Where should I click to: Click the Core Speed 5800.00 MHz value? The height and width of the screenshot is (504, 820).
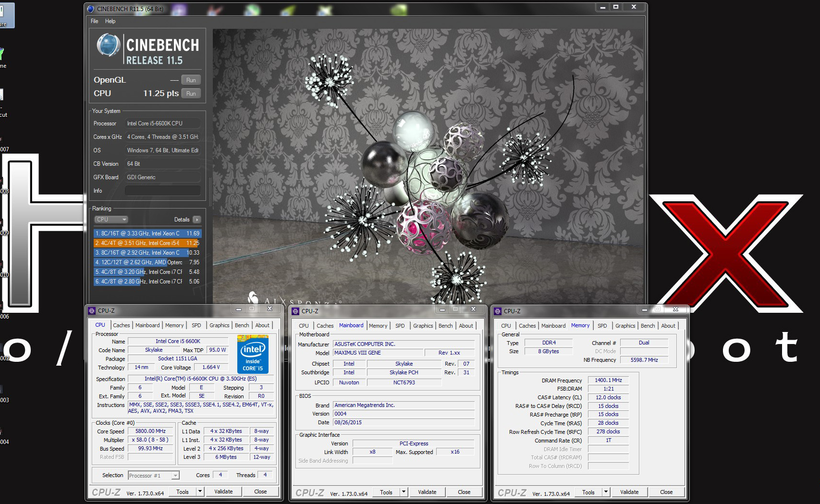pyautogui.click(x=150, y=431)
